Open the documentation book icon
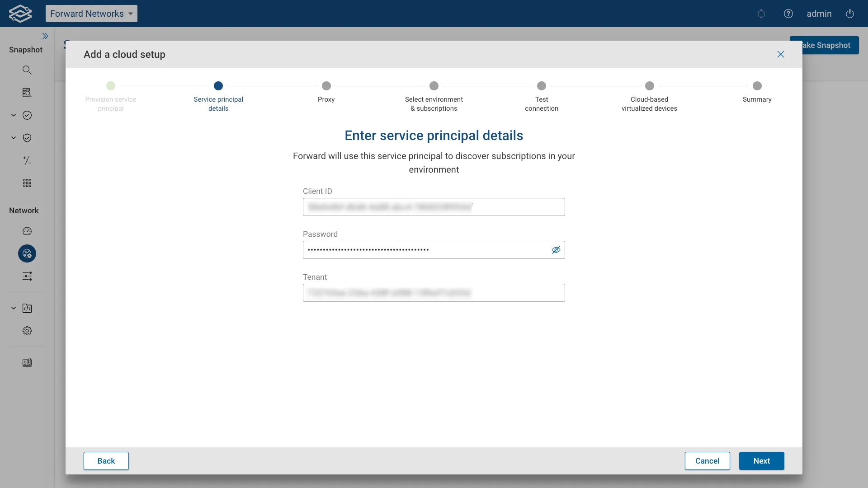The image size is (868, 488). point(27,363)
